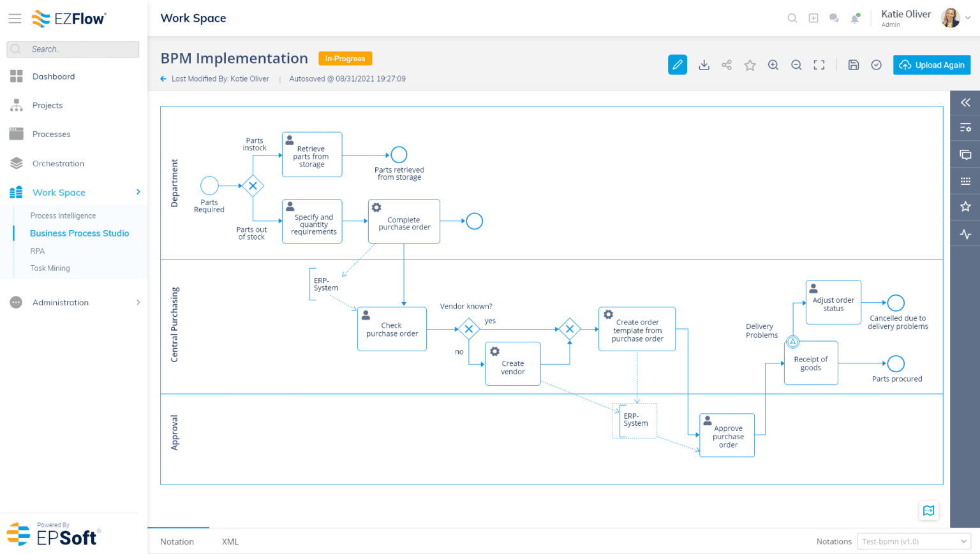Save the diagram with the floppy disk icon
Image resolution: width=980 pixels, height=554 pixels.
point(853,64)
